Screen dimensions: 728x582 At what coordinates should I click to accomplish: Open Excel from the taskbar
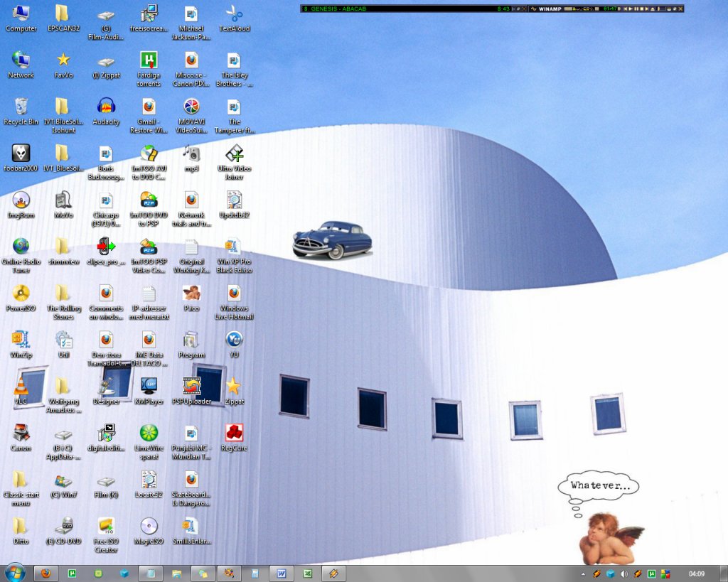click(308, 573)
